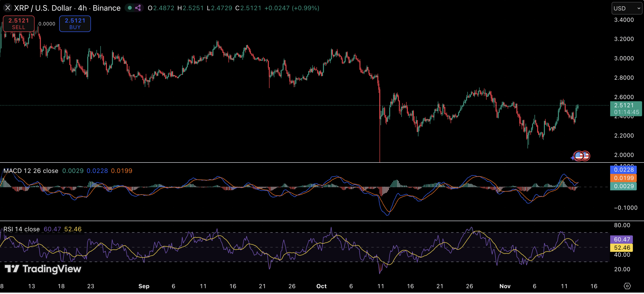Image resolution: width=644 pixels, height=294 pixels.
Task: Click the orange 0.0199 signal value tag
Action: point(623,178)
